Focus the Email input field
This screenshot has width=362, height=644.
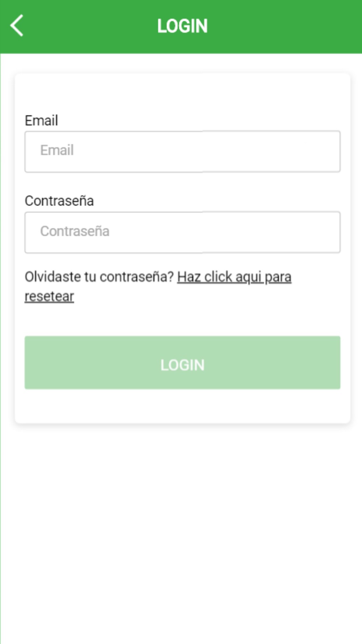[182, 151]
